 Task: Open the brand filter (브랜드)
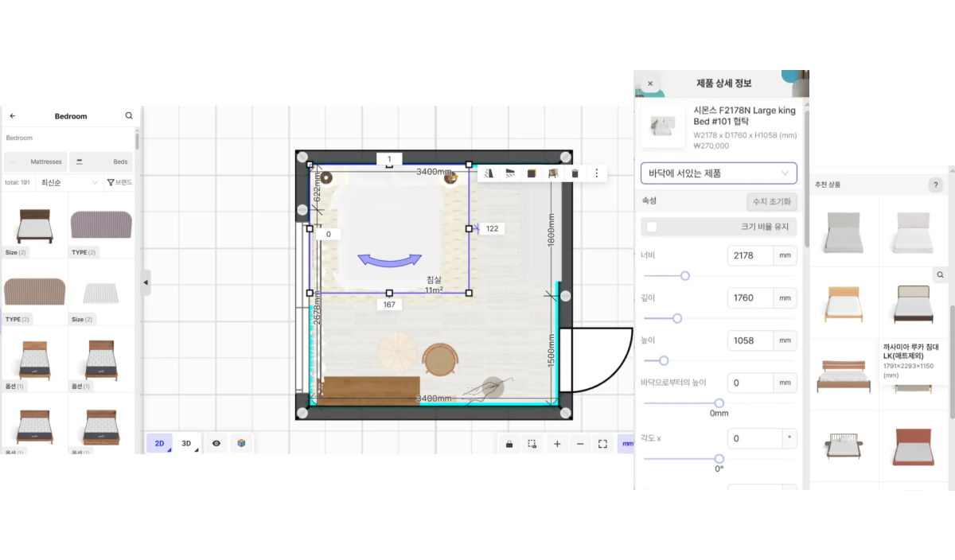[x=119, y=182]
